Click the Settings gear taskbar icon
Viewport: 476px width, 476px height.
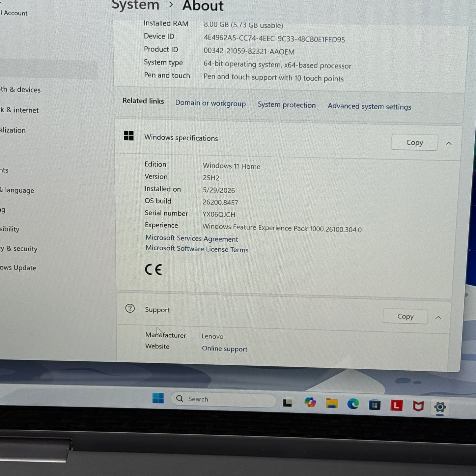click(440, 407)
